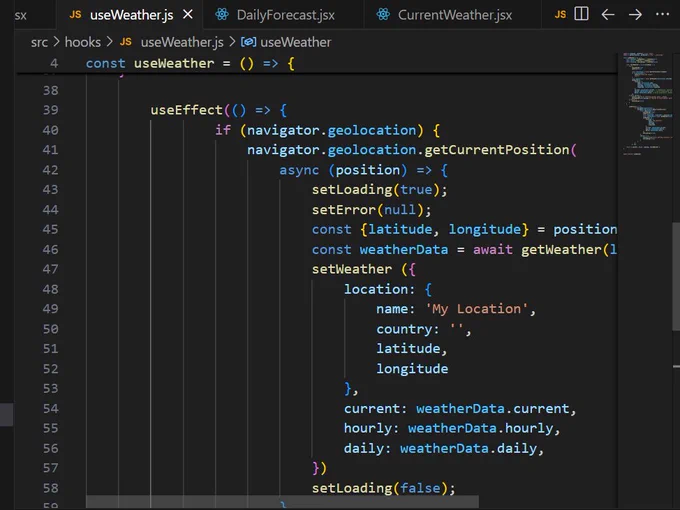
Task: Click 'setError(null);' on line 44
Action: (x=372, y=209)
